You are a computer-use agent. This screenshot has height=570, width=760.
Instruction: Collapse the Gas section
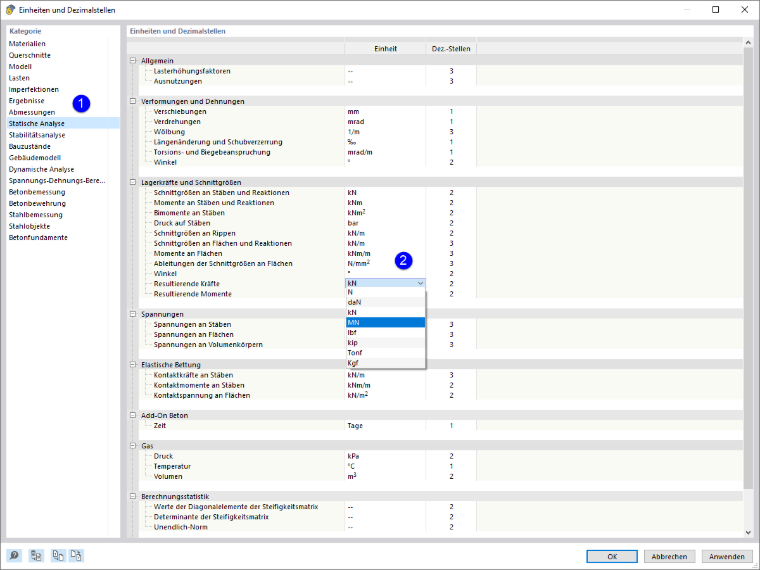pos(133,445)
